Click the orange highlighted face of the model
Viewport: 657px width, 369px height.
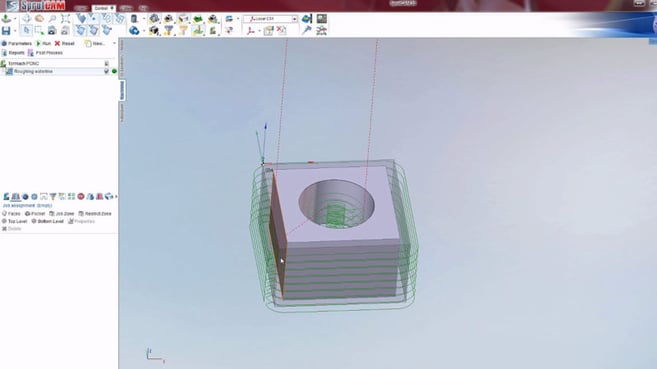[x=277, y=235]
